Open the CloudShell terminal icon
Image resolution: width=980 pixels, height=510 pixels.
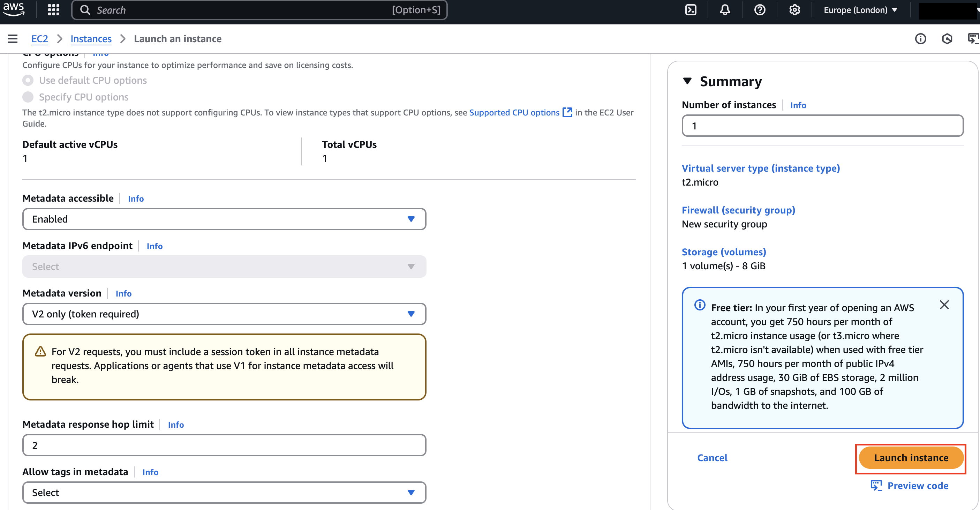click(x=691, y=10)
